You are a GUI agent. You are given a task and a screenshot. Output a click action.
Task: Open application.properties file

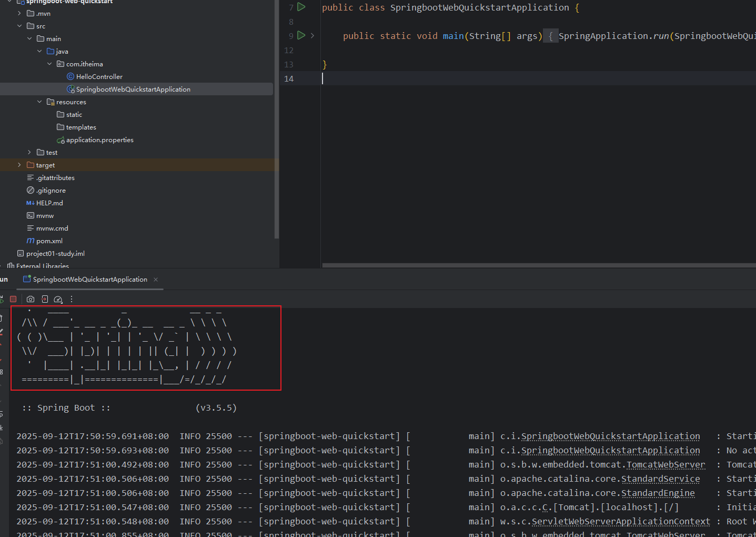click(x=99, y=140)
